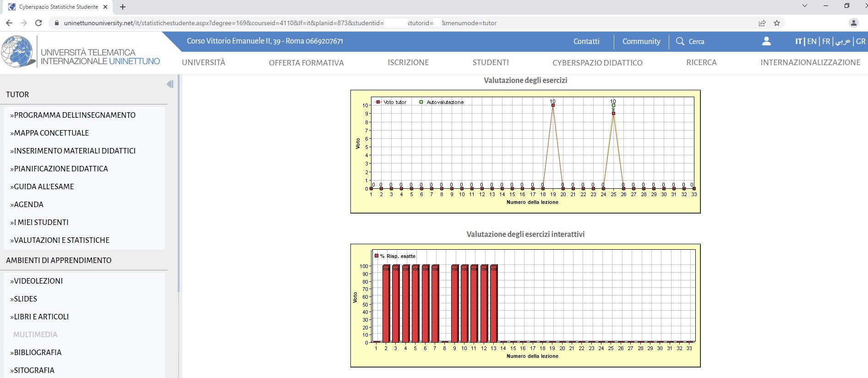Click the share page icon in address bar

point(762,23)
